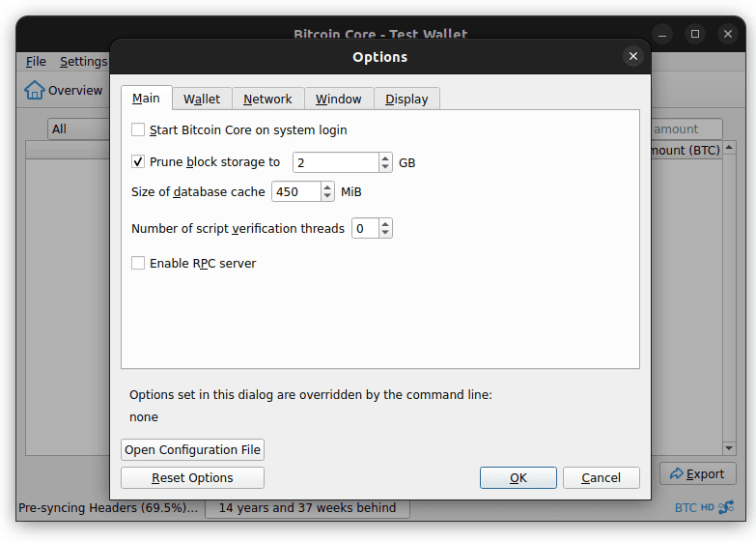756x542 pixels.
Task: Click Open Configuration File button
Action: click(192, 450)
